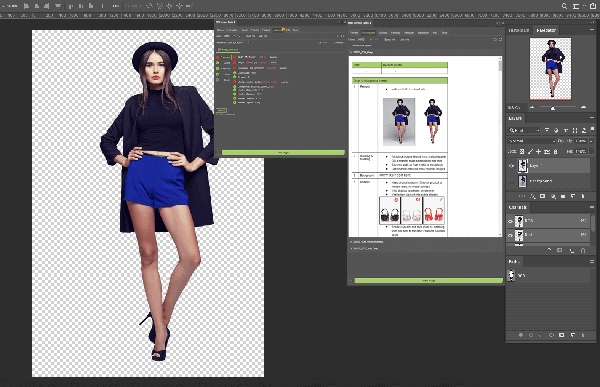Click the green bar below the document preview
This screenshot has width=600, height=387.
coord(429,281)
